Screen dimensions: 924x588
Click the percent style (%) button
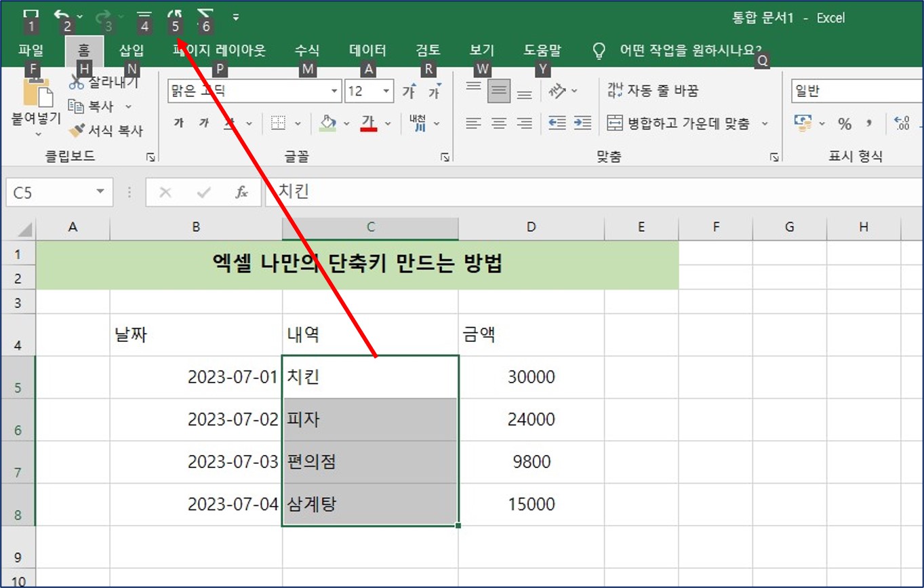845,123
